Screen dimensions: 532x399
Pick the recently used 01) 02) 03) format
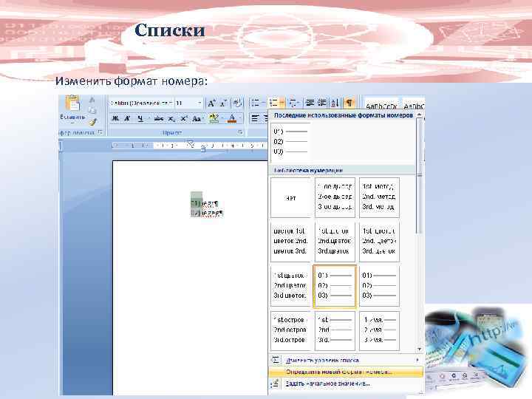pos(290,141)
